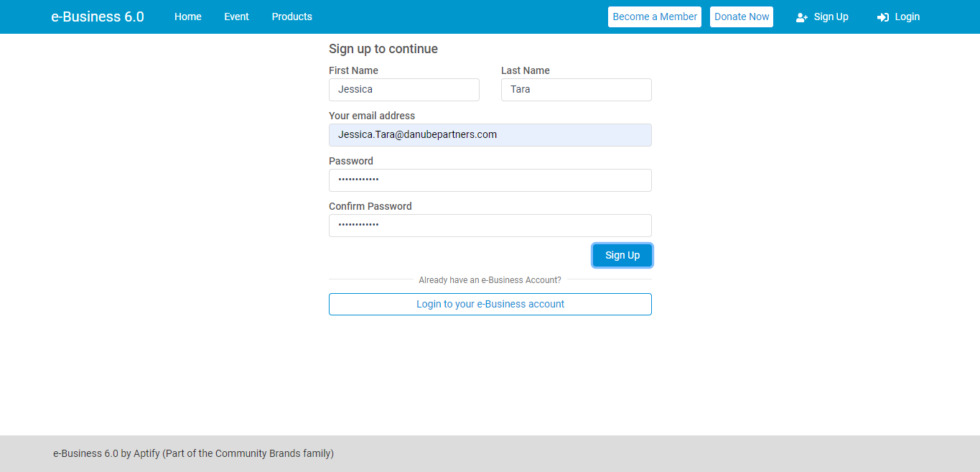Screen dimensions: 980x472
Task: Click the Confirm Password label
Action: 370,206
